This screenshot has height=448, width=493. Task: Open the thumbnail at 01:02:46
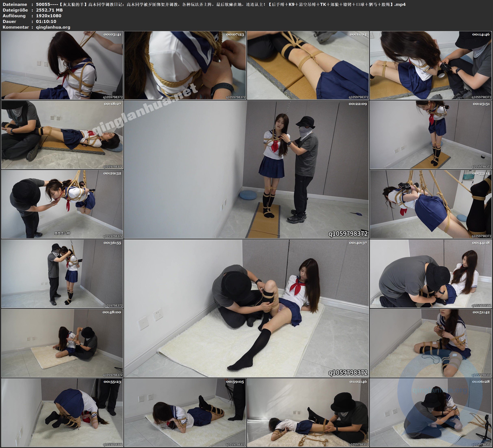click(308, 412)
